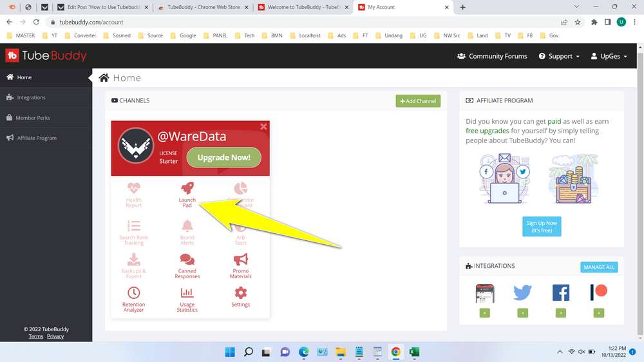
Task: Click Sign Up Now affiliate button
Action: 542,226
